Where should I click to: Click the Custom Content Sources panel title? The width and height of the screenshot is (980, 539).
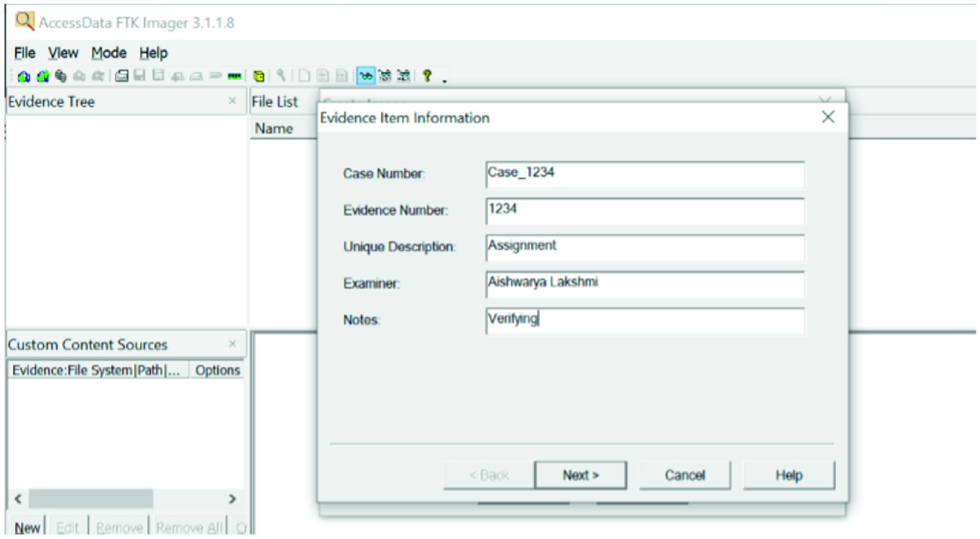pyautogui.click(x=87, y=345)
